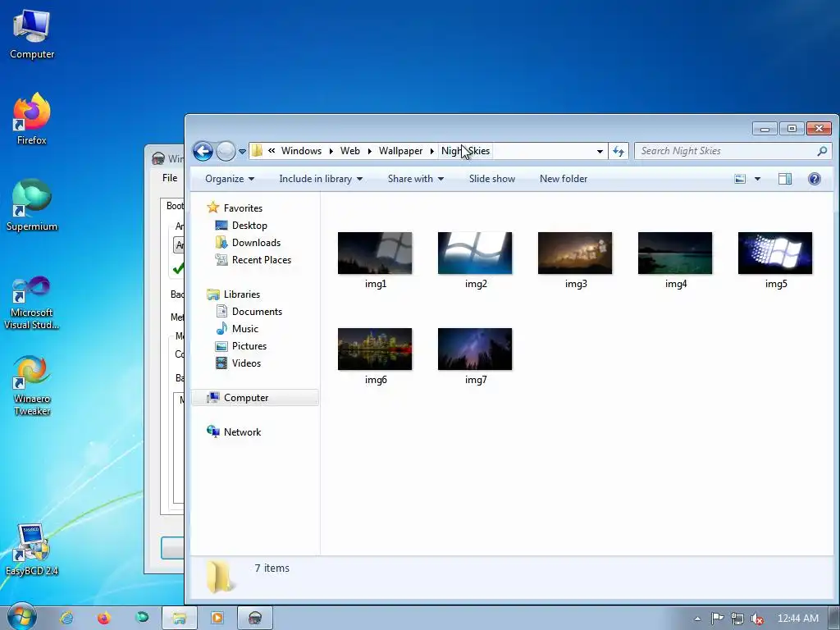This screenshot has height=630, width=840.
Task: Click the folder icon in the address bar
Action: tap(257, 151)
